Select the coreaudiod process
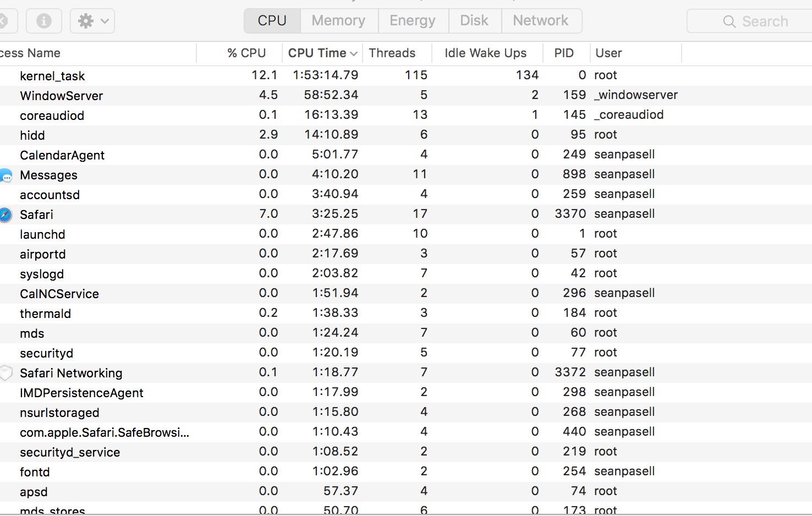 pos(52,116)
